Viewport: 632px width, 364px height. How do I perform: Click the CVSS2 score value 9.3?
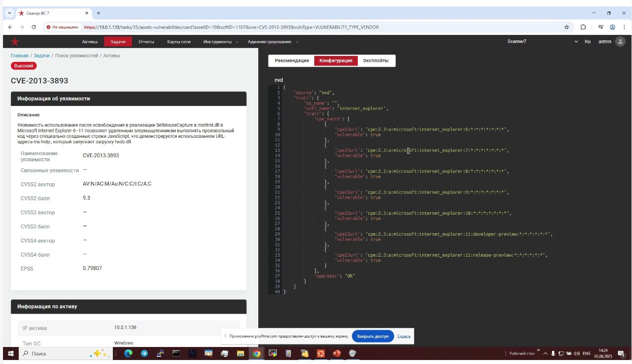point(86,198)
